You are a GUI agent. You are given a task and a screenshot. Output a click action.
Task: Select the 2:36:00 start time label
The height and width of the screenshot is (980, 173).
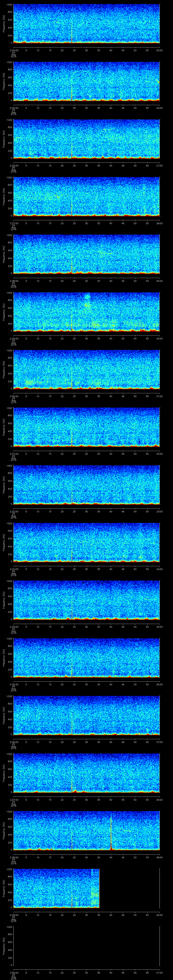[14, 742]
